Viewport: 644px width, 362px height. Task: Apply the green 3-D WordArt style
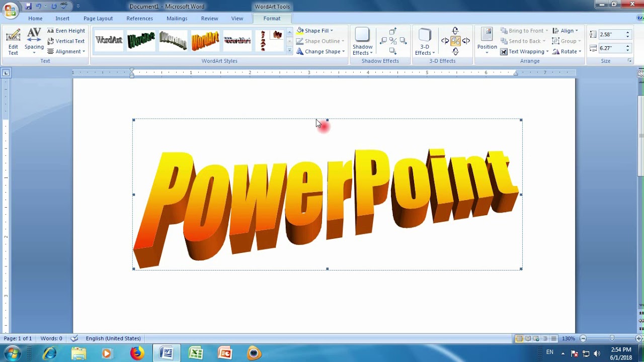(141, 40)
